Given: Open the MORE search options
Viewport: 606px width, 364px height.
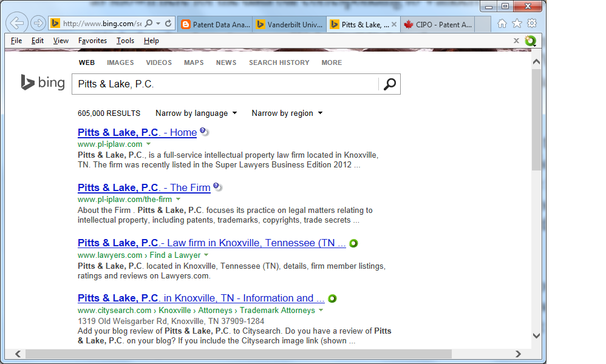Looking at the screenshot, I should [x=332, y=62].
